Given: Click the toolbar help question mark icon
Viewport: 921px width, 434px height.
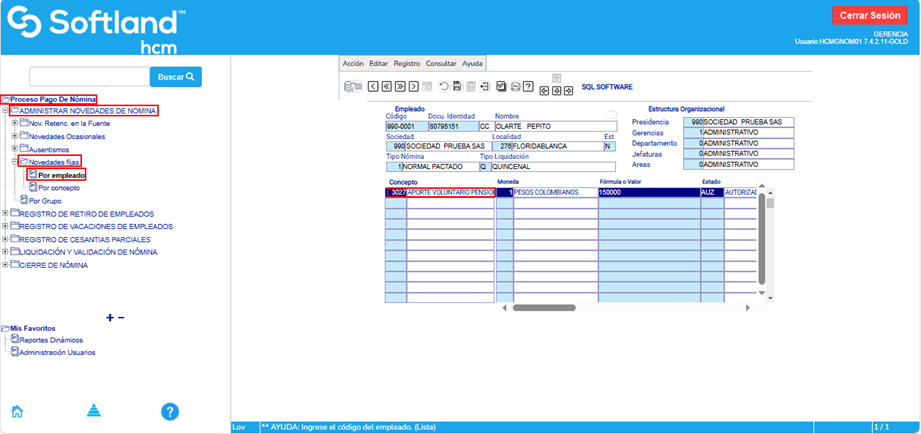Looking at the screenshot, I should [x=528, y=87].
